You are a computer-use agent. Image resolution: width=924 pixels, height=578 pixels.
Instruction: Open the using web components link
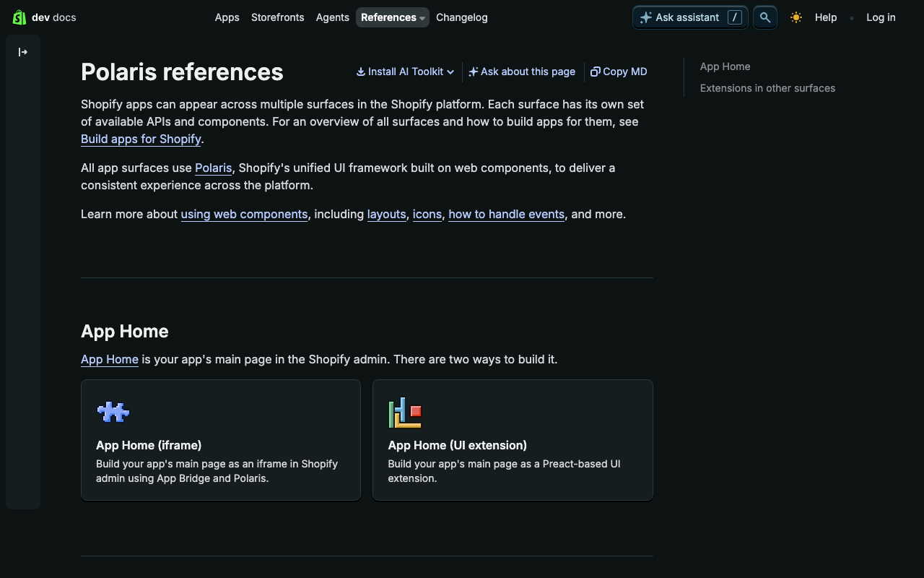click(x=244, y=214)
